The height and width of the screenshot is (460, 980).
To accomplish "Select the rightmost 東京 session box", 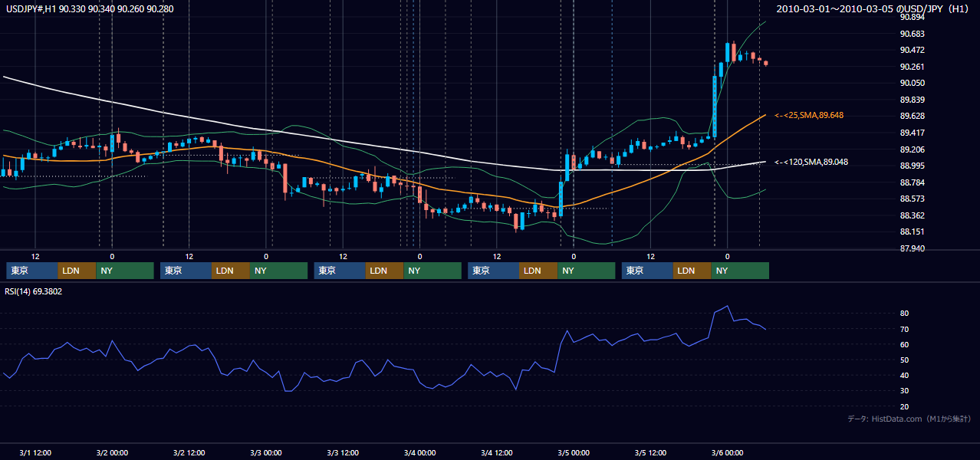I will click(648, 271).
